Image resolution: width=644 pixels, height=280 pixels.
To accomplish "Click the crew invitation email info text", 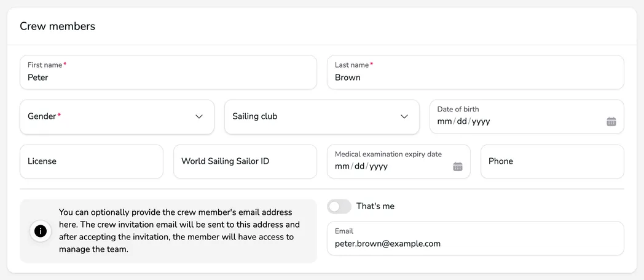I will click(x=179, y=231).
